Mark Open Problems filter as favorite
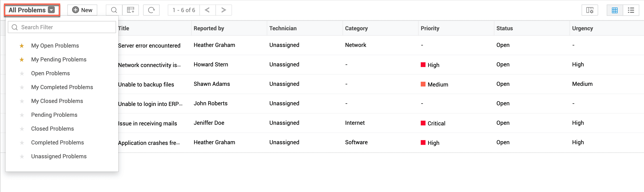Screen dimensions: 644x192 (x=22, y=73)
